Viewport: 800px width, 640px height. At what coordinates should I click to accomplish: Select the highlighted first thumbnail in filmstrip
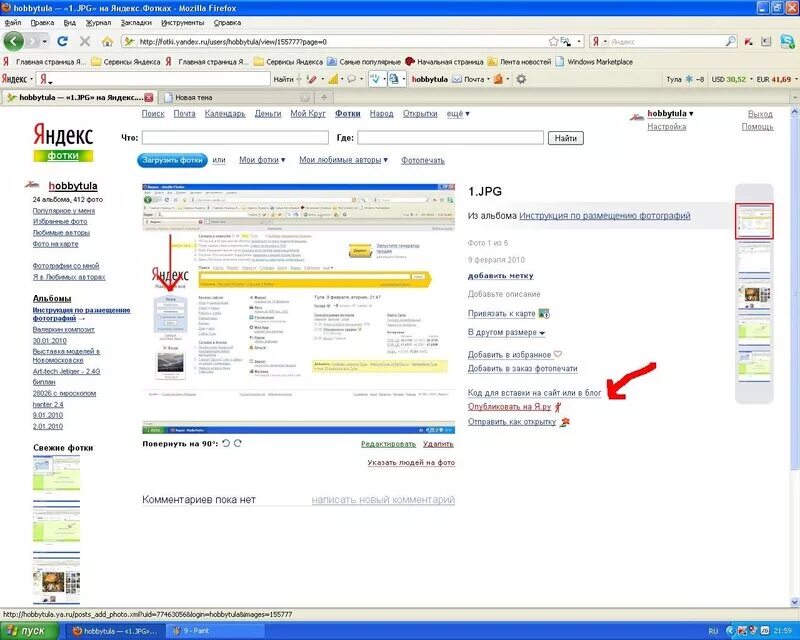pyautogui.click(x=754, y=221)
